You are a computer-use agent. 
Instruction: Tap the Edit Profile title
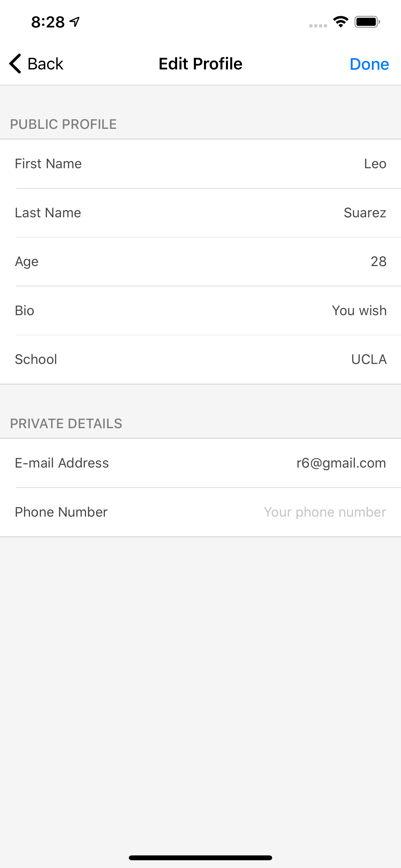pos(200,64)
